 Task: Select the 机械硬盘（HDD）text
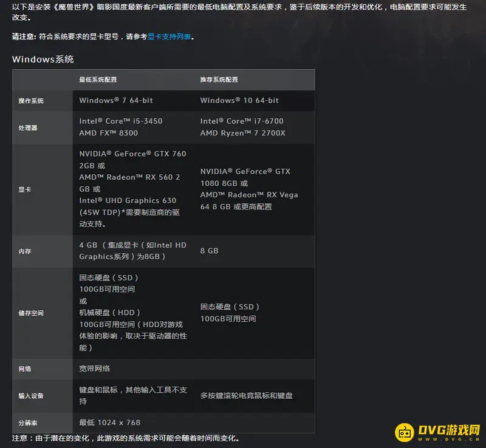[109, 312]
